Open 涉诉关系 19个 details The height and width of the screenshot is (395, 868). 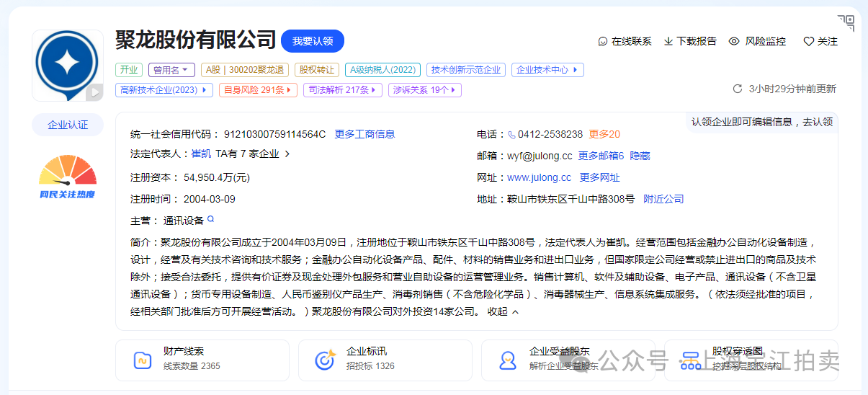click(x=425, y=90)
